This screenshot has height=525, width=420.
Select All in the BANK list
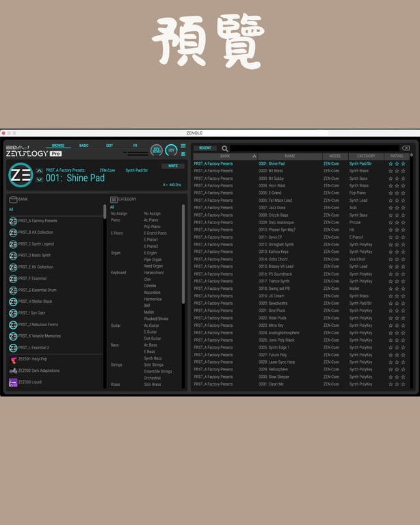(x=11, y=210)
